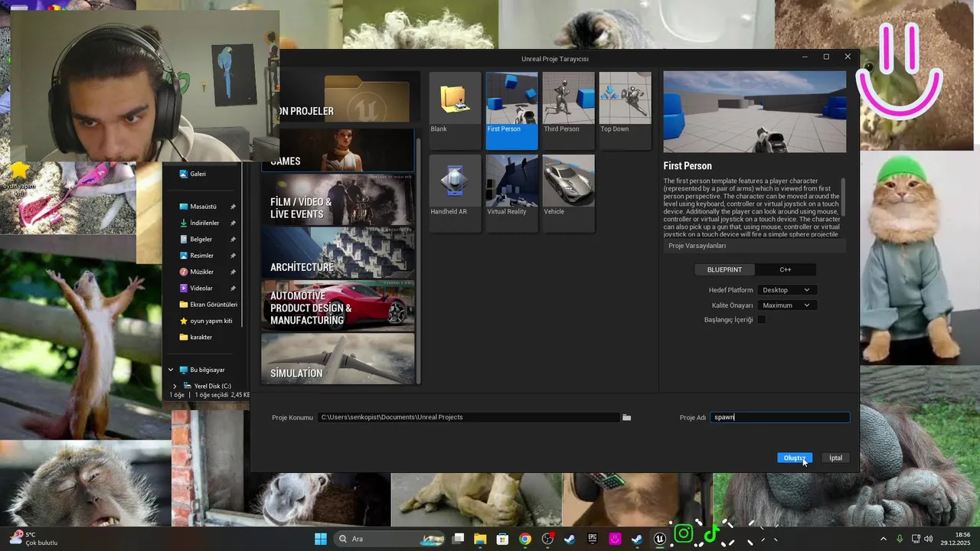Switch project type to C++
The height and width of the screenshot is (551, 980).
pos(786,269)
